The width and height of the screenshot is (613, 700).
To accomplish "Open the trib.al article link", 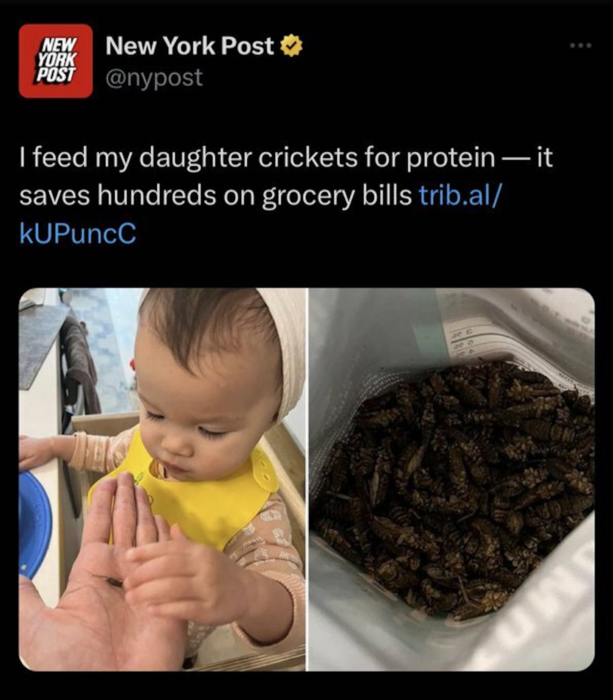I will click(x=459, y=196).
